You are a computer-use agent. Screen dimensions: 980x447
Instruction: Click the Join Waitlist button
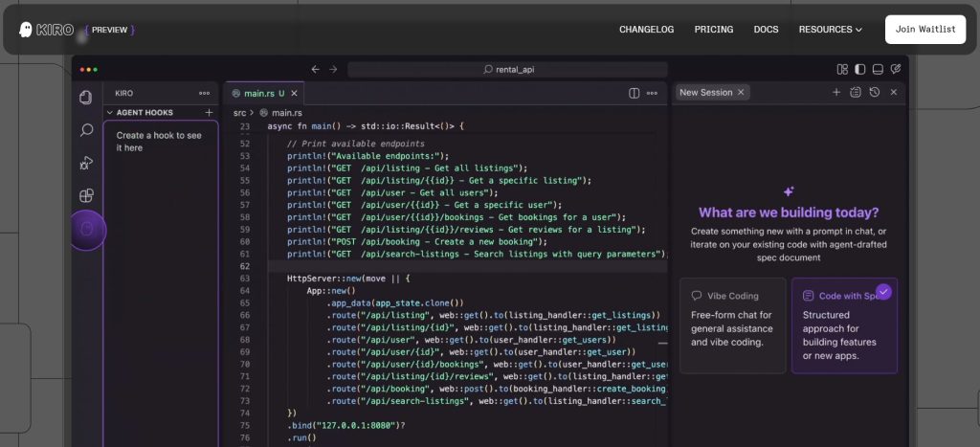(924, 30)
